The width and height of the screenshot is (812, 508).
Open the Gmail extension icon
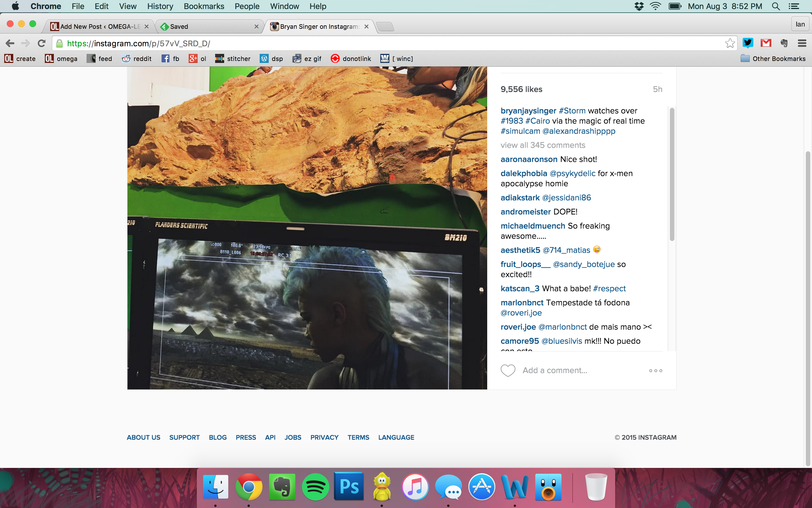[766, 43]
